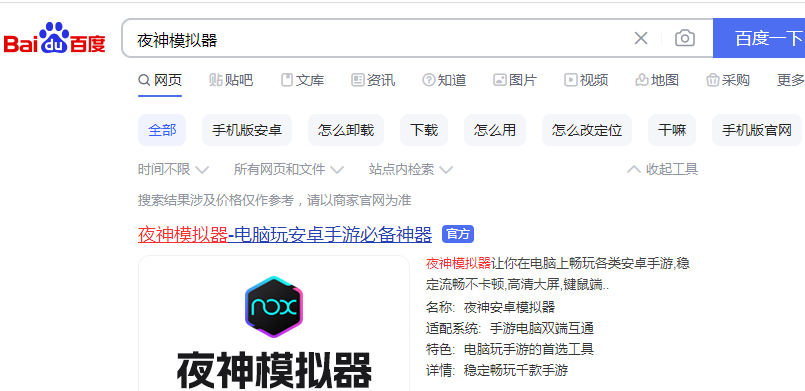
Task: Switch to the 地图 tab
Action: tap(657, 80)
